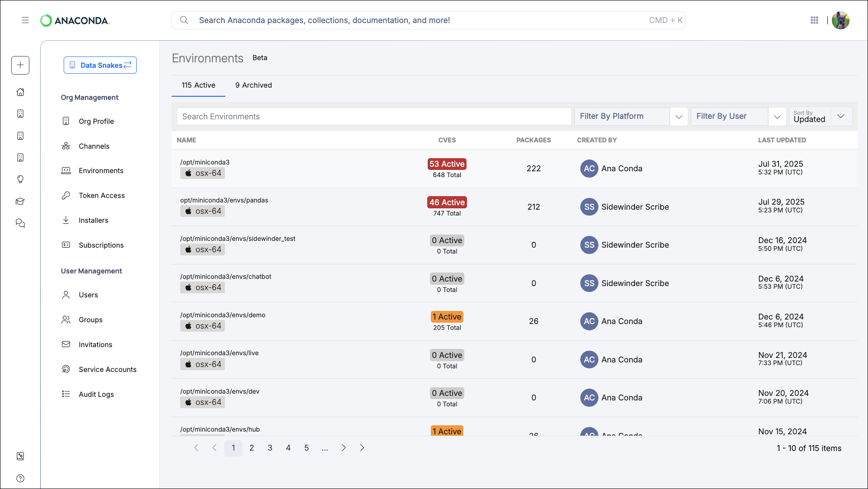The image size is (868, 489).
Task: Click the help question mark icon
Action: 20,478
